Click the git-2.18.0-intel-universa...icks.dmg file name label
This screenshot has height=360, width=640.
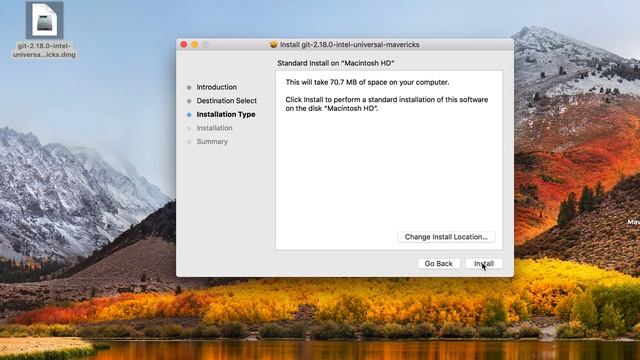pos(44,50)
